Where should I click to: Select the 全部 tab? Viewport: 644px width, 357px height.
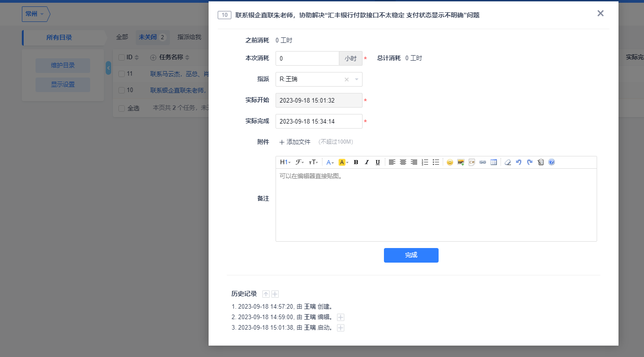coord(122,37)
